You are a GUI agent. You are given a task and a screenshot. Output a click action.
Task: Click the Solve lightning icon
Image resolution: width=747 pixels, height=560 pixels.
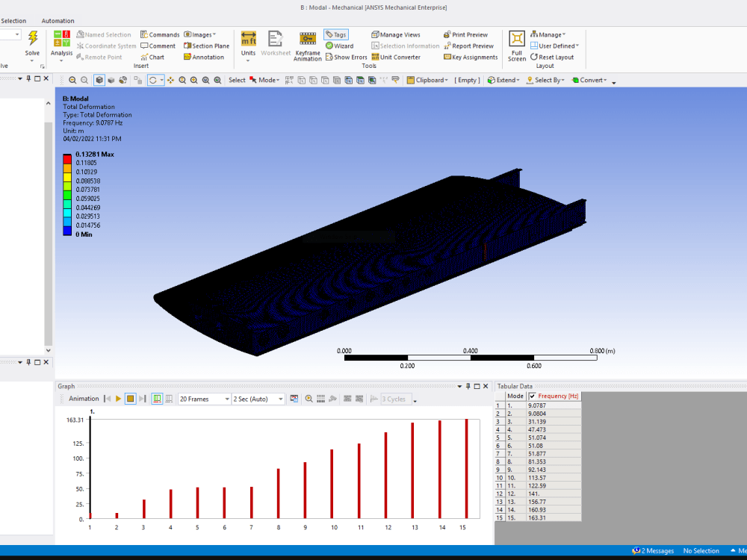(x=32, y=38)
